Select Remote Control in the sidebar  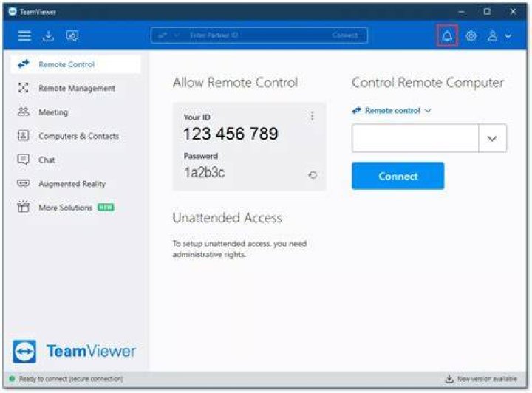pyautogui.click(x=75, y=64)
